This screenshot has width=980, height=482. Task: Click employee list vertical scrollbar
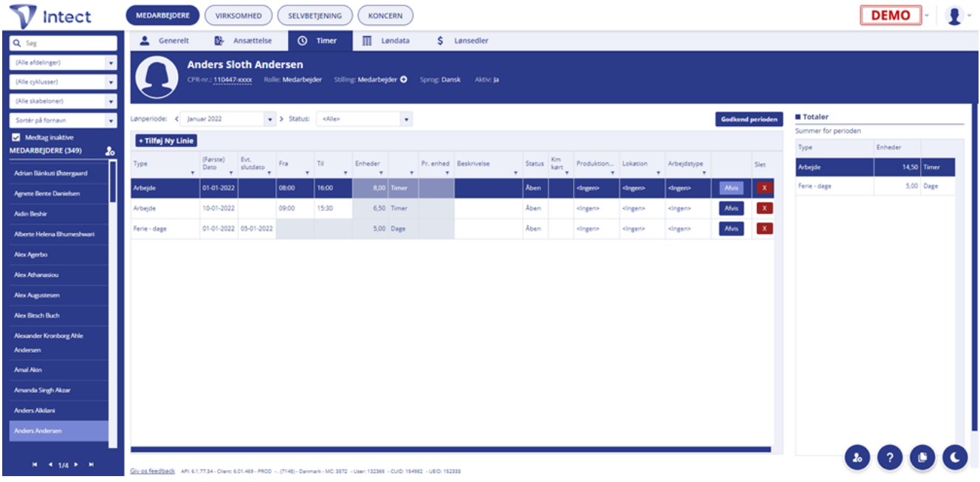click(x=113, y=182)
